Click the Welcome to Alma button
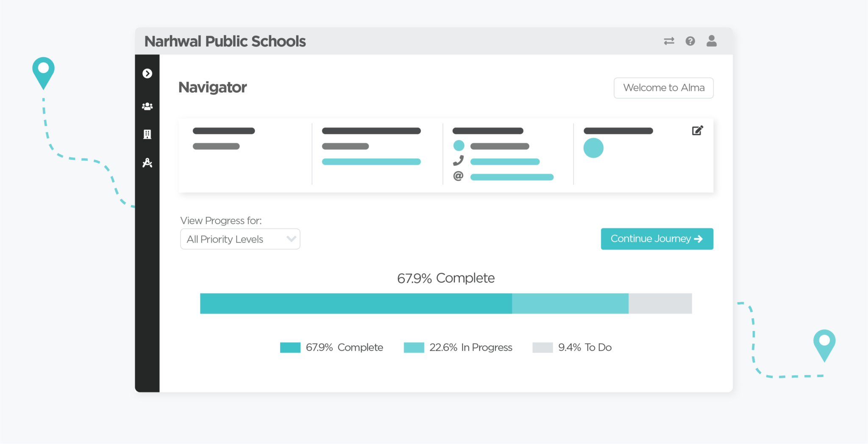Image resolution: width=868 pixels, height=444 pixels. pyautogui.click(x=663, y=88)
